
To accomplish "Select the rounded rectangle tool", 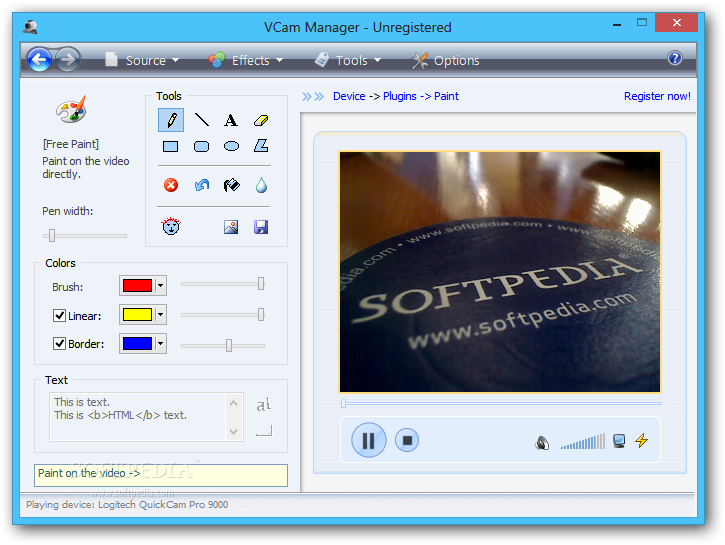I will pos(201,147).
